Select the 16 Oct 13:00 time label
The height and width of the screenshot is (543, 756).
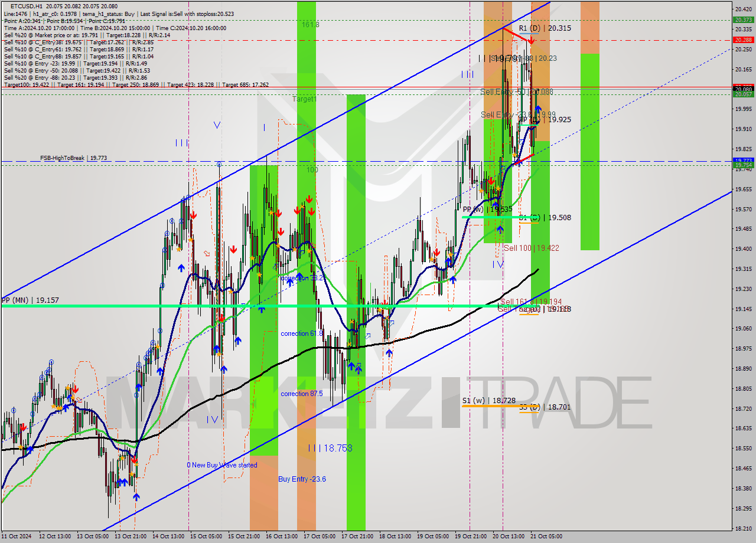tap(283, 537)
